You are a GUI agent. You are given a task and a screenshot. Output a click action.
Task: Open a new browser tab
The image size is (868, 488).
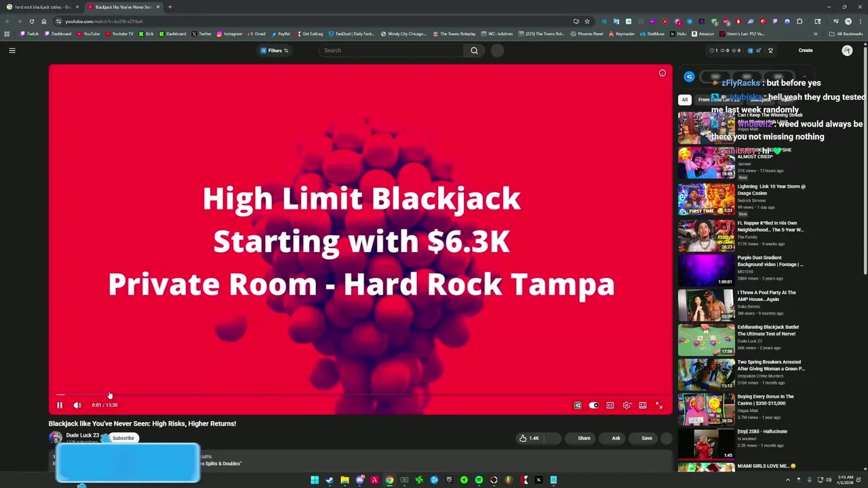pos(170,7)
